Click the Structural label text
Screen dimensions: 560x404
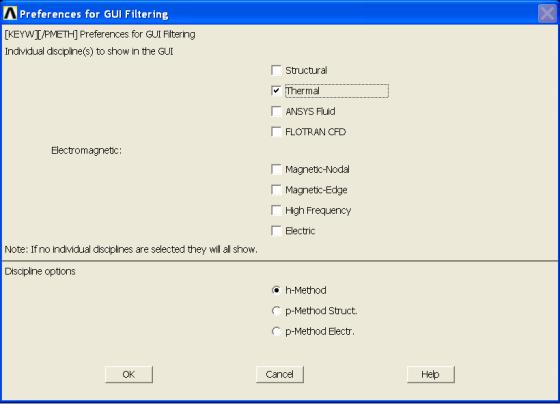click(x=306, y=70)
